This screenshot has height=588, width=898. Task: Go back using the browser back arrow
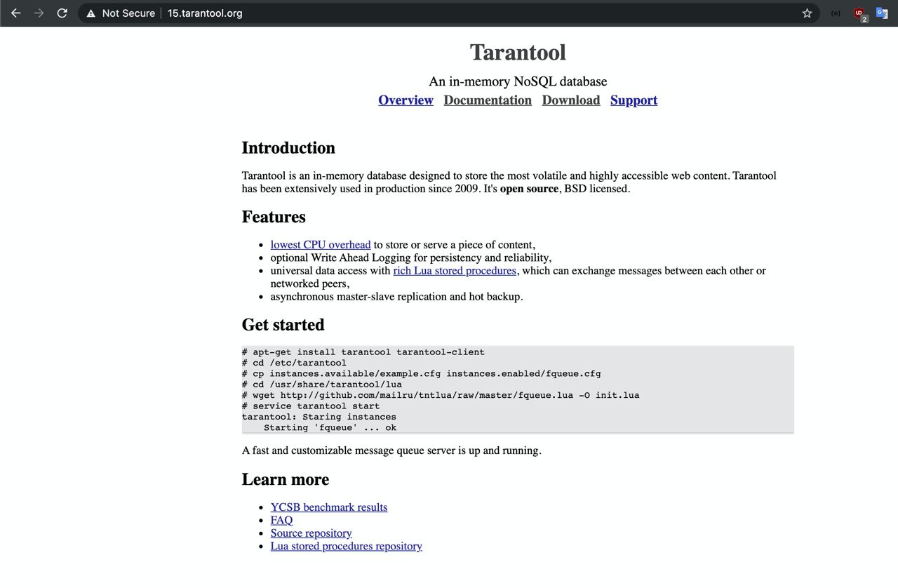15,13
